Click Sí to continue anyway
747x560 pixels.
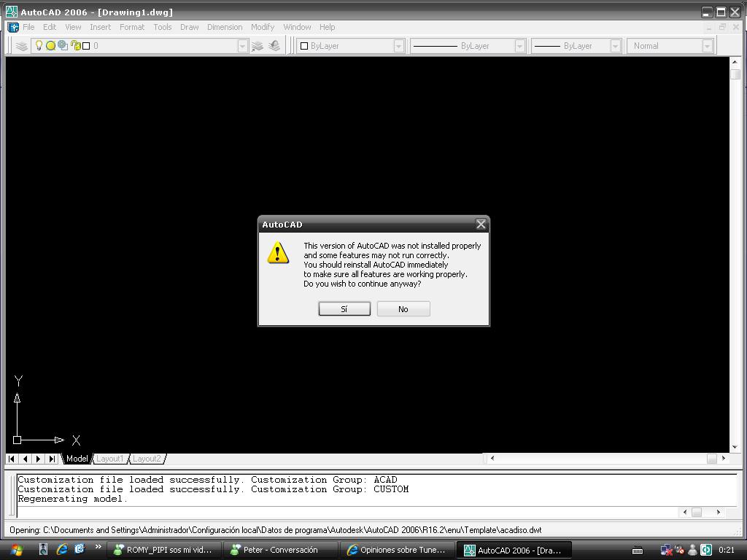tap(344, 309)
